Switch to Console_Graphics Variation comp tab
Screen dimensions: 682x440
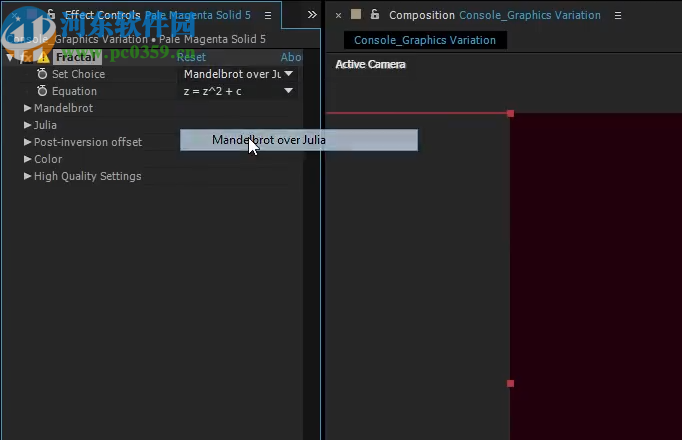coord(425,40)
